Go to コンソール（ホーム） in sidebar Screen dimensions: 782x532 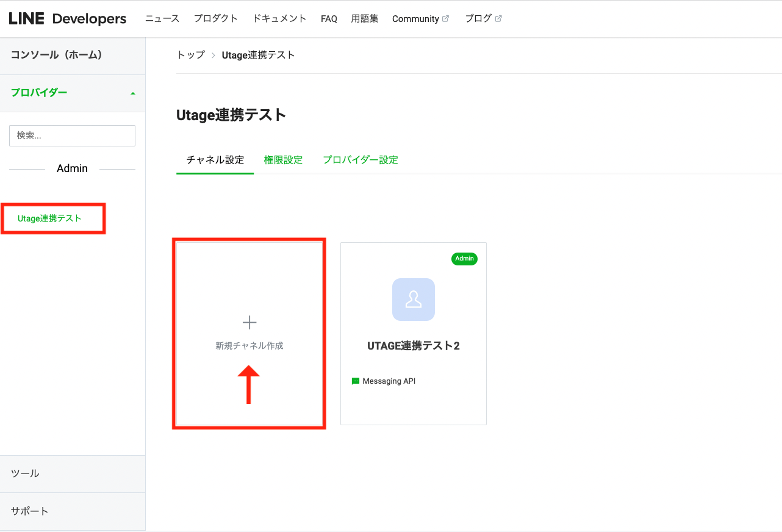56,55
